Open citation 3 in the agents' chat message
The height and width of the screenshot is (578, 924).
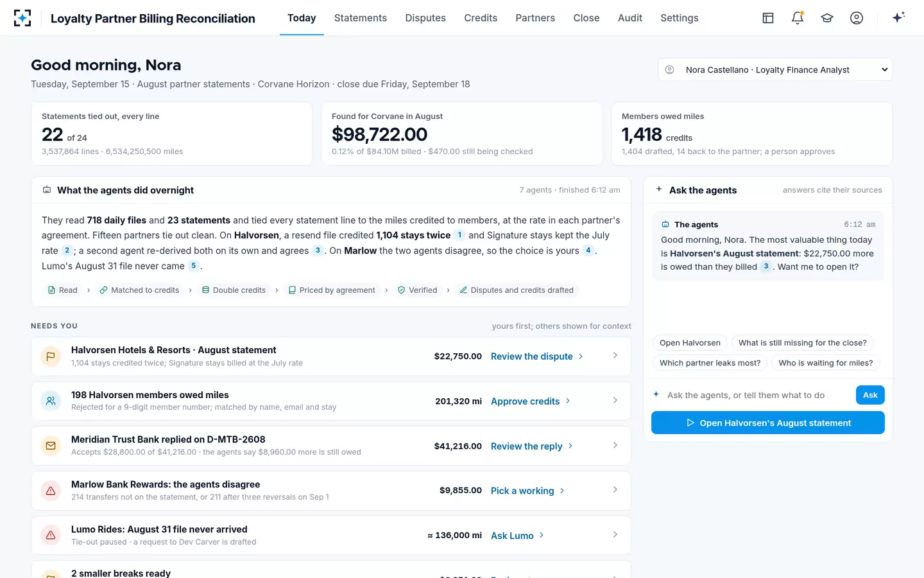click(x=766, y=267)
